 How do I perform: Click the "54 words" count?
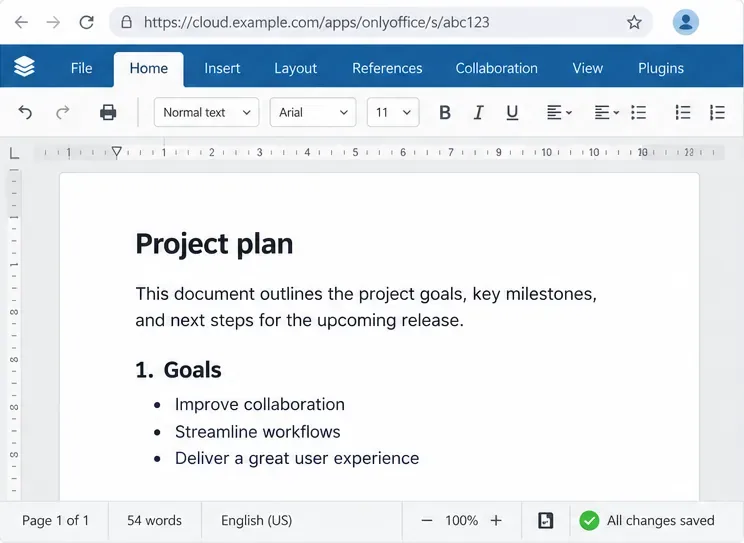click(154, 521)
